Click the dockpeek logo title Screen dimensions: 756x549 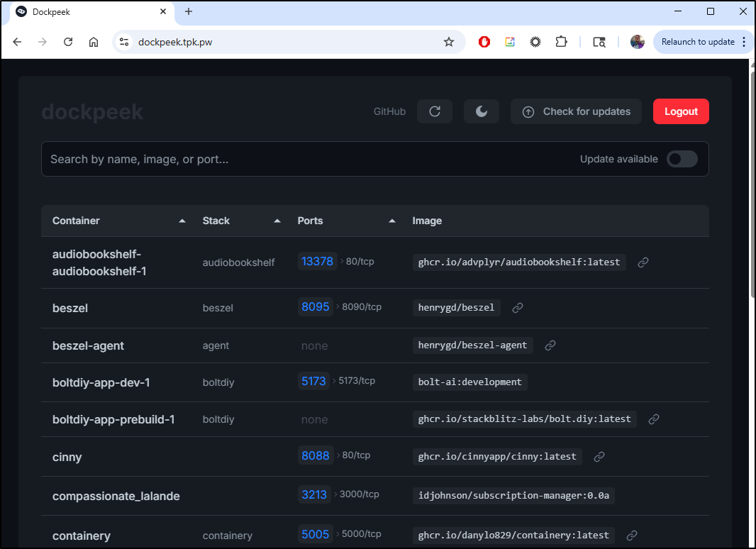(x=92, y=112)
